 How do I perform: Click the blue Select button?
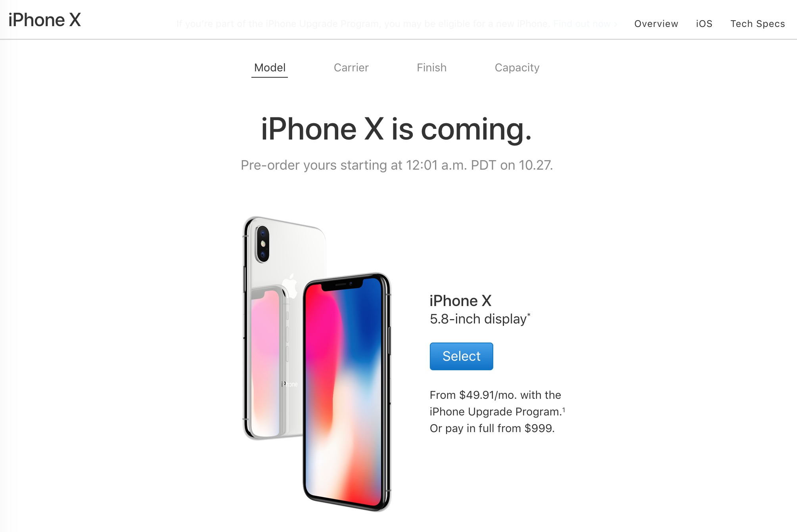click(461, 356)
